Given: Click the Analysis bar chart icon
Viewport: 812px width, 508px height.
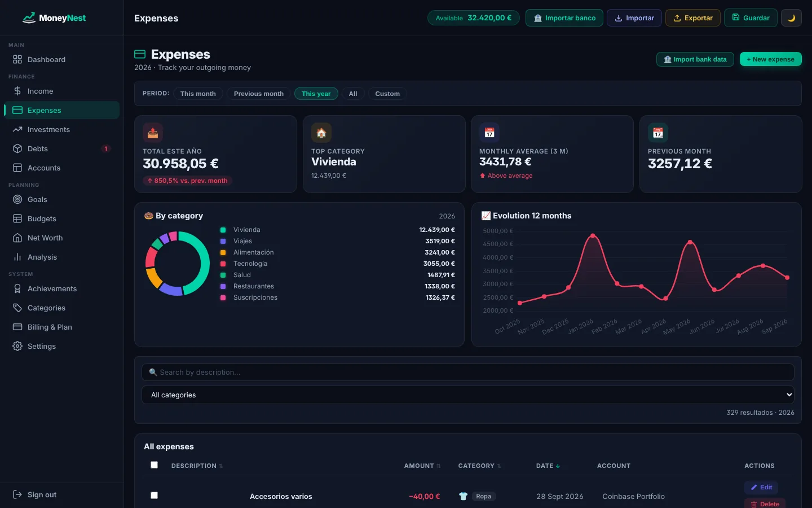Looking at the screenshot, I should (x=17, y=257).
